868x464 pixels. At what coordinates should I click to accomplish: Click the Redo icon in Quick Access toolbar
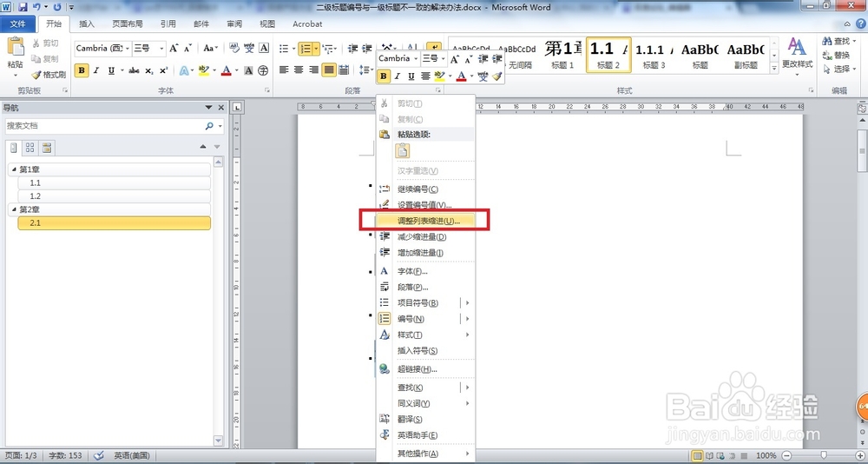[57, 7]
